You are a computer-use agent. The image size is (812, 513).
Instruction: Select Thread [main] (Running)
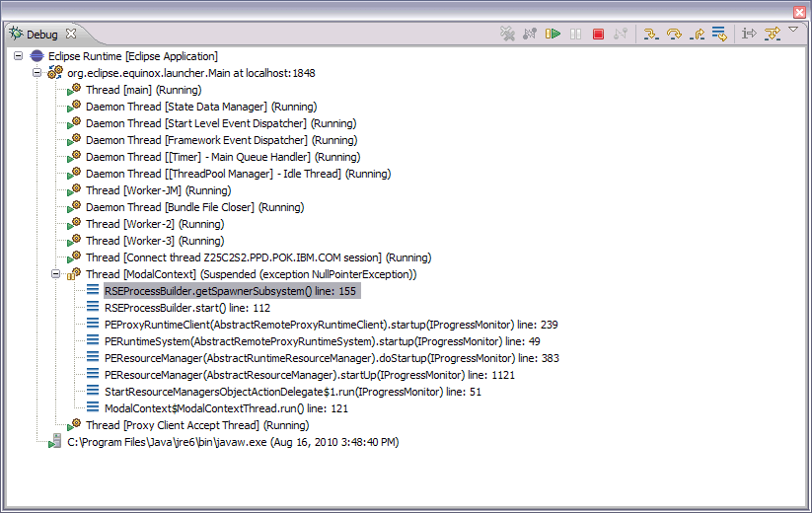pyautogui.click(x=143, y=90)
